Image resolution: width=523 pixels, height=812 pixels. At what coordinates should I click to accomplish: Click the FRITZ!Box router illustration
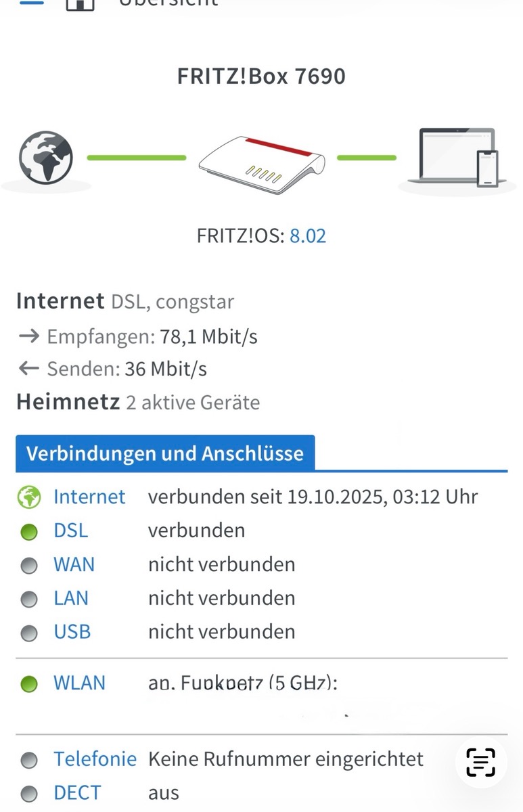coord(262,162)
